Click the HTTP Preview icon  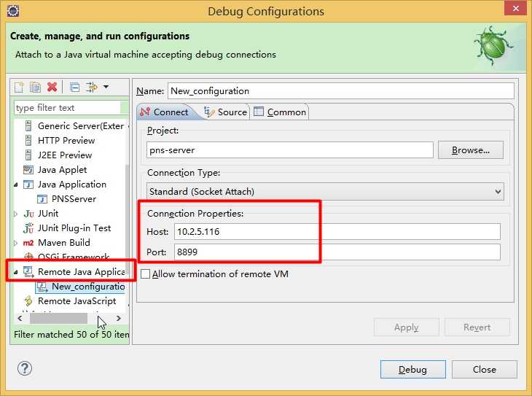tap(28, 140)
